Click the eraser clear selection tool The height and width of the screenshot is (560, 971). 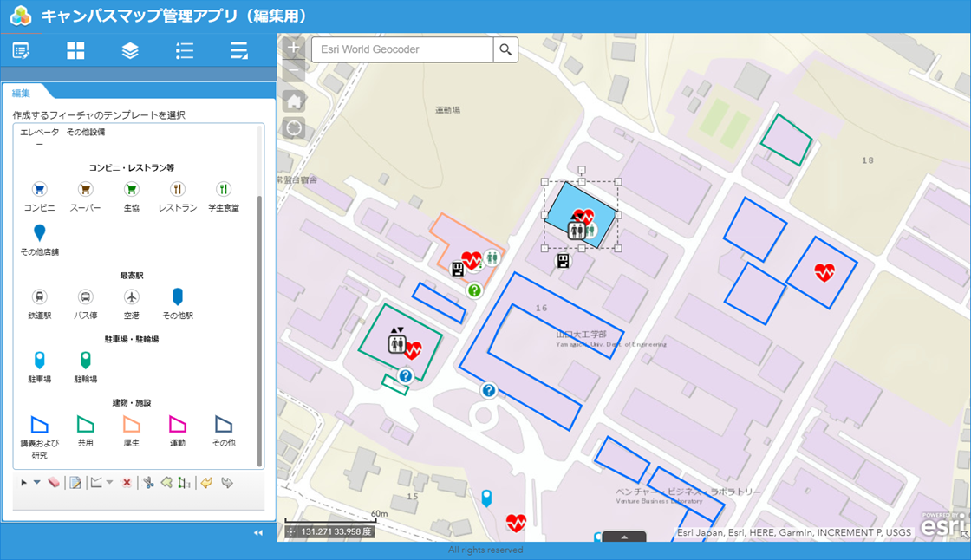pos(55,483)
